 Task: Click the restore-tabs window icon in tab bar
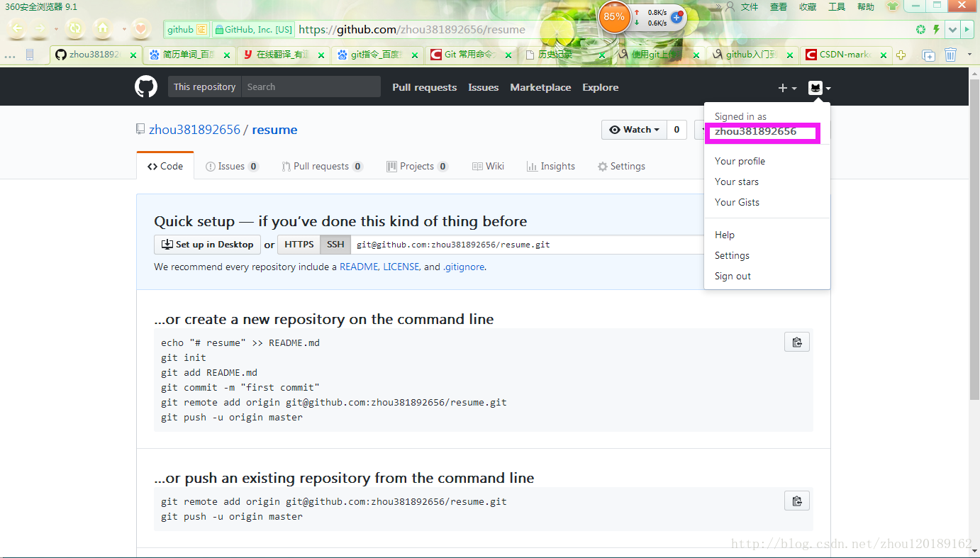pyautogui.click(x=928, y=55)
